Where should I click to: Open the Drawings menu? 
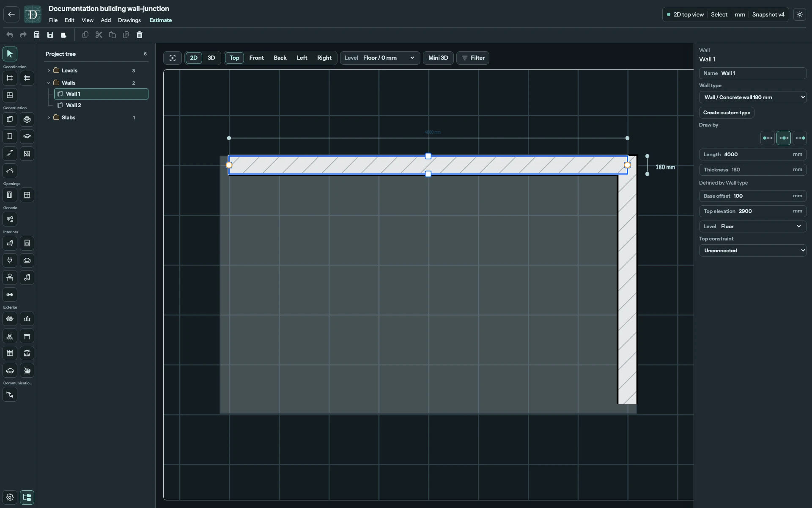[129, 20]
